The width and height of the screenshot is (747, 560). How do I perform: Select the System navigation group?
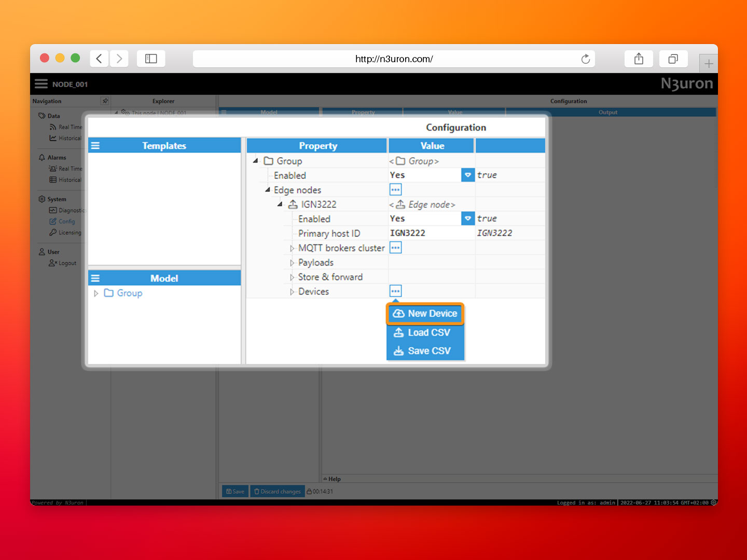(52, 199)
